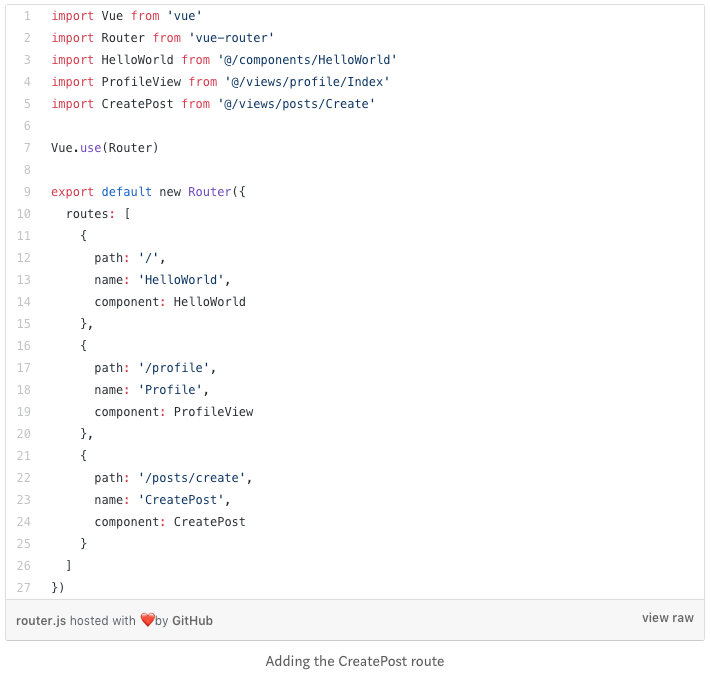
Task: Click the heart icon in the gist footer
Action: (147, 620)
